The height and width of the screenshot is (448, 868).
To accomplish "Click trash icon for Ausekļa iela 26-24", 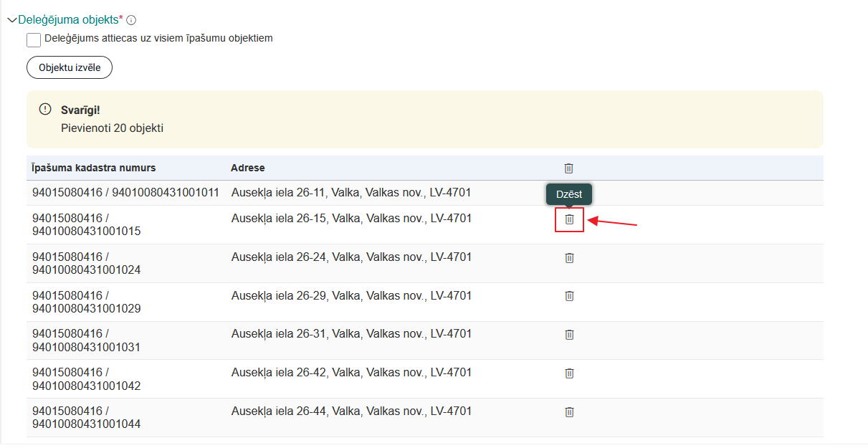I will pyautogui.click(x=569, y=257).
